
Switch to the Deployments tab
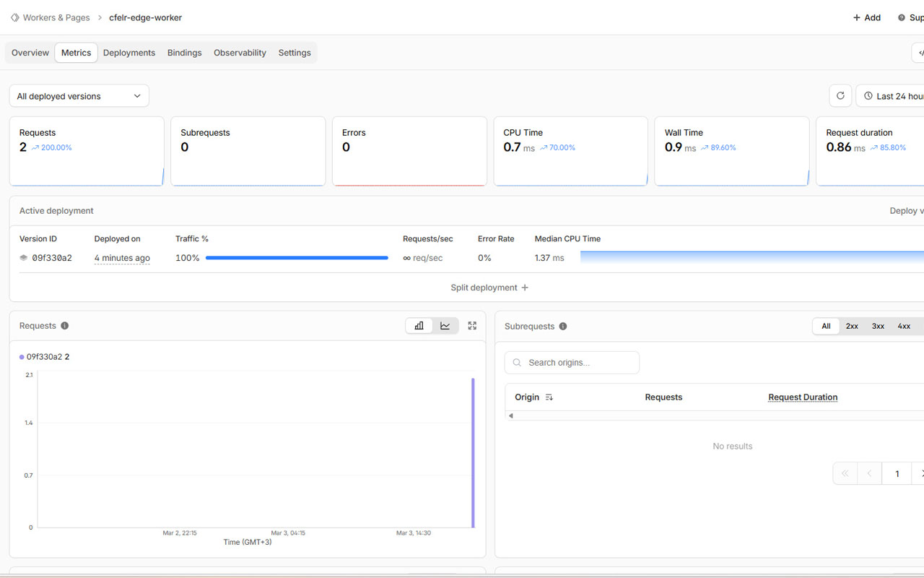coord(129,52)
